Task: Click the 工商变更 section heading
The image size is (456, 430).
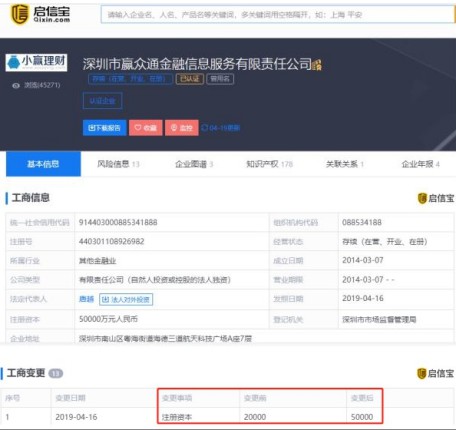Action: tap(26, 373)
